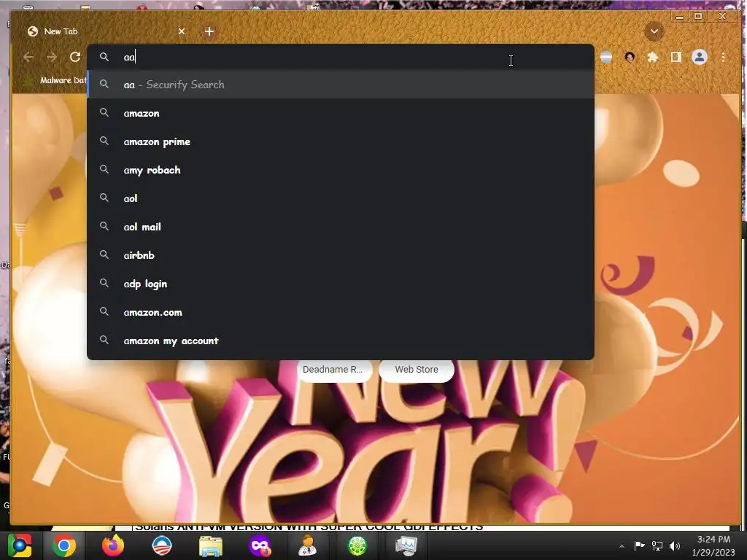Select the 'adp login' suggestion
Viewport: 747px width, 560px height.
pyautogui.click(x=341, y=284)
